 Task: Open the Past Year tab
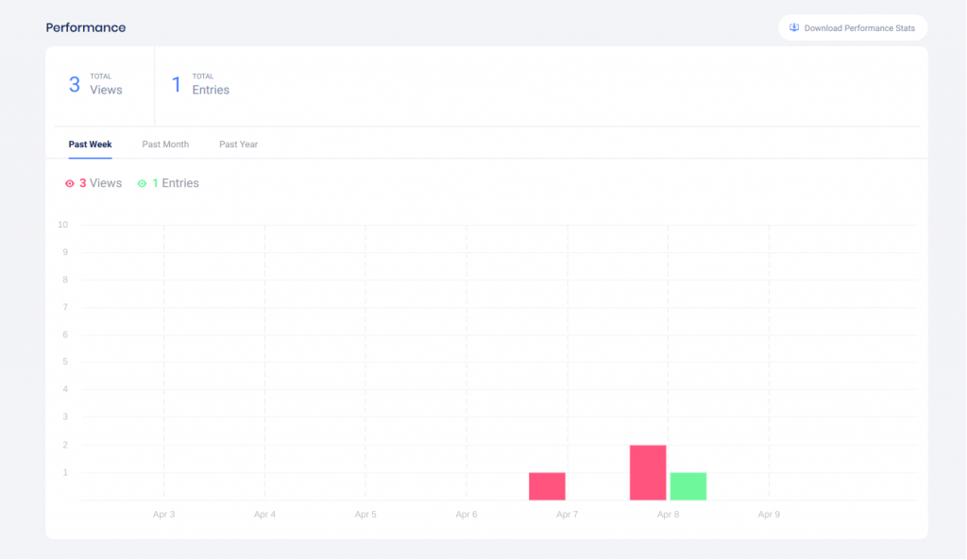[238, 144]
